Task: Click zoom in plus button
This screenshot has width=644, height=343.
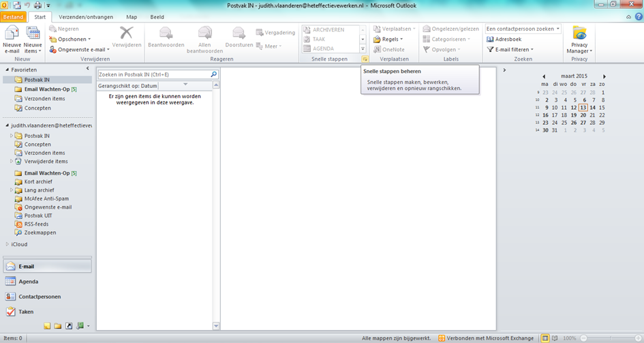Action: 638,338
